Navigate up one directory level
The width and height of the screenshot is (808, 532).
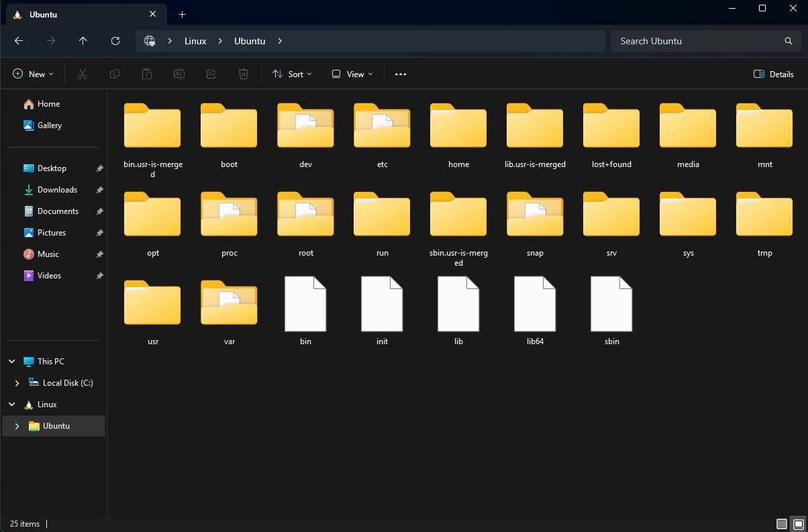pos(83,41)
